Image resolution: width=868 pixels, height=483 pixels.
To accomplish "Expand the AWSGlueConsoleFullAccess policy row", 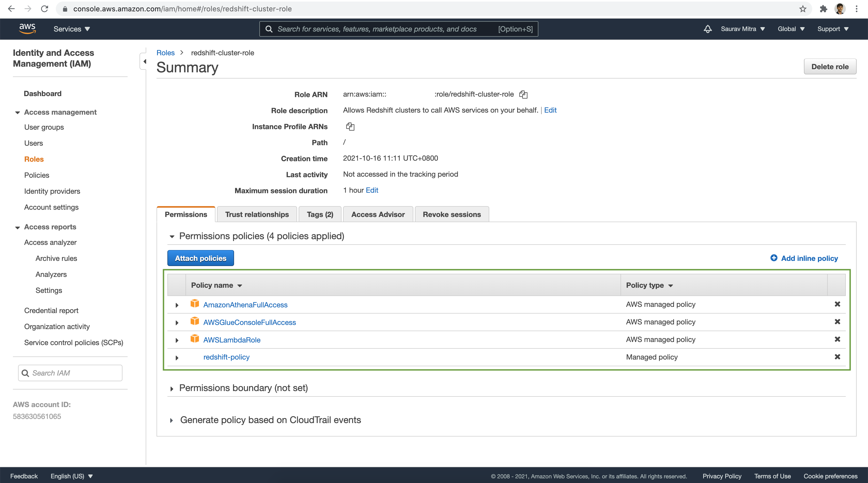I will pos(177,323).
